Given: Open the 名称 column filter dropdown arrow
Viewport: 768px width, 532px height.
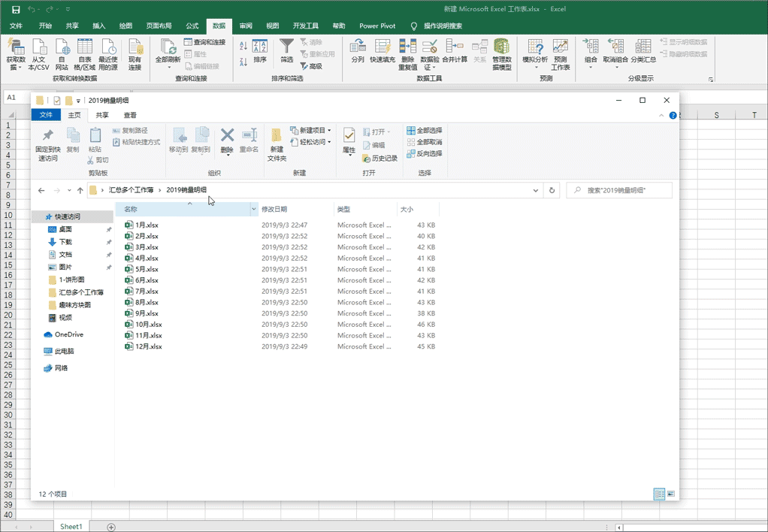Looking at the screenshot, I should click(254, 209).
